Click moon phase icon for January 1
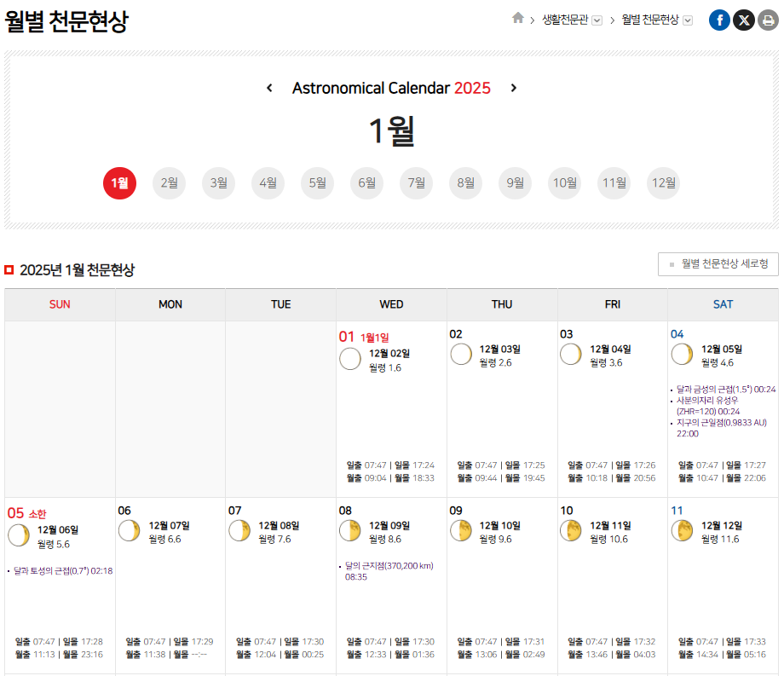Image resolution: width=784 pixels, height=676 pixels. click(x=349, y=359)
